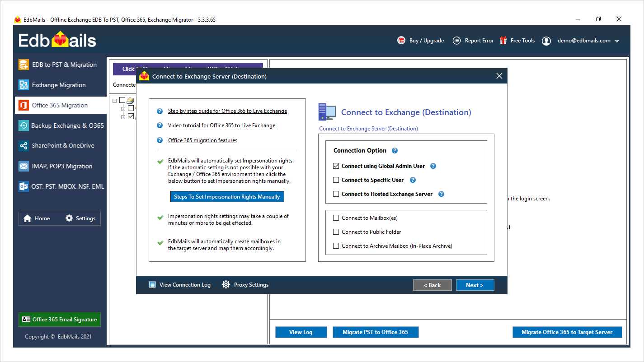This screenshot has width=644, height=362.
Task: Click the Home house icon
Action: (28, 218)
